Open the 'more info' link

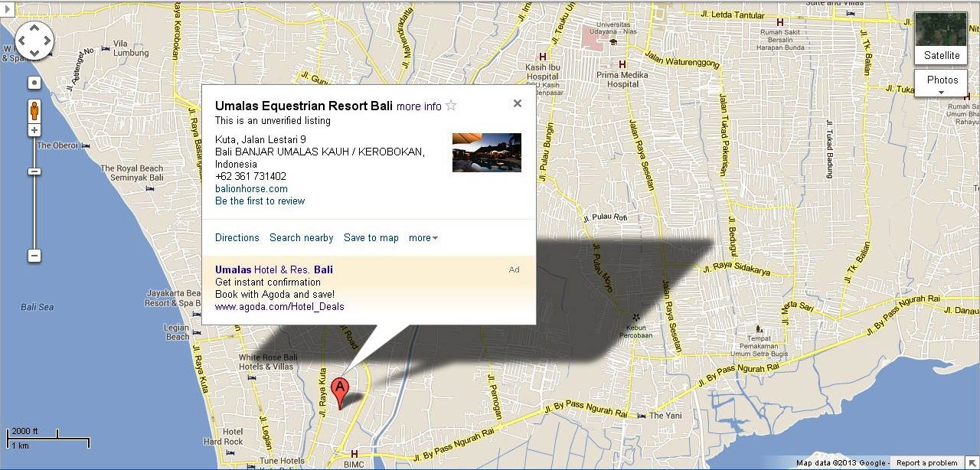[x=419, y=106]
